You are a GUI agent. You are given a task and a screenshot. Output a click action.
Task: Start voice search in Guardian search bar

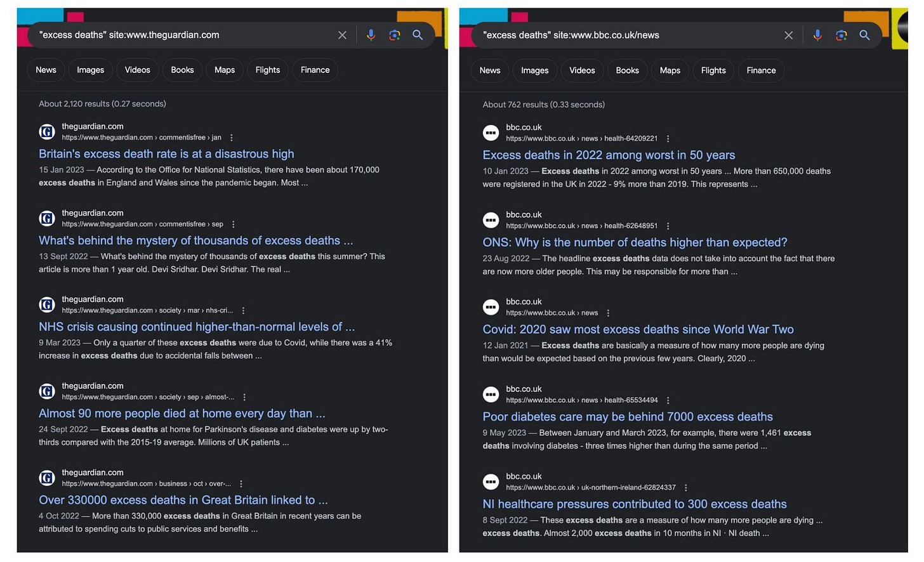(x=371, y=35)
